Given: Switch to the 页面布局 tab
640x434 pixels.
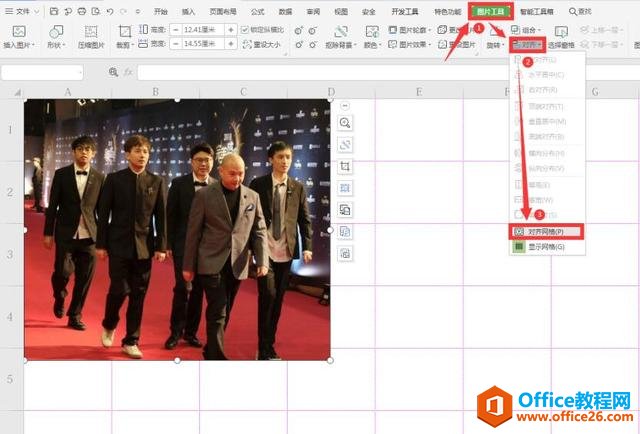Looking at the screenshot, I should 223,12.
